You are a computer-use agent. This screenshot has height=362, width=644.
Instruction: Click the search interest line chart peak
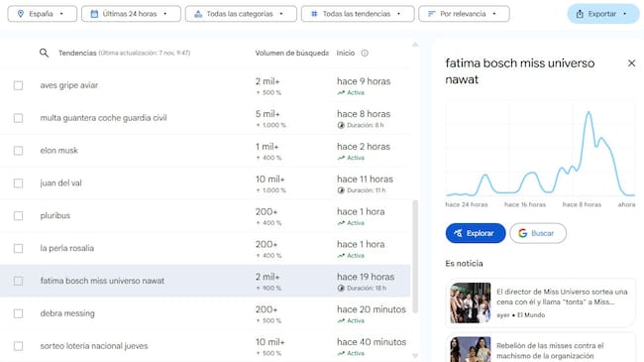pos(589,112)
